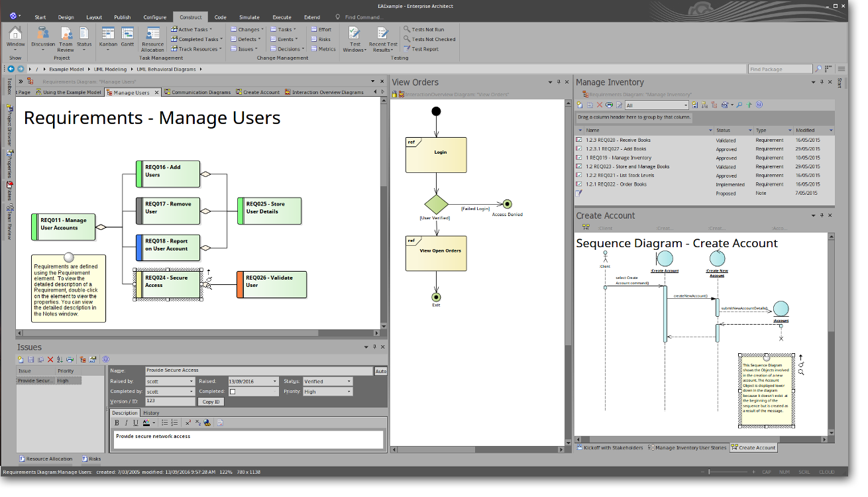Viewport: 868px width, 497px height.
Task: Click the Bold formatting icon in Description
Action: [117, 423]
